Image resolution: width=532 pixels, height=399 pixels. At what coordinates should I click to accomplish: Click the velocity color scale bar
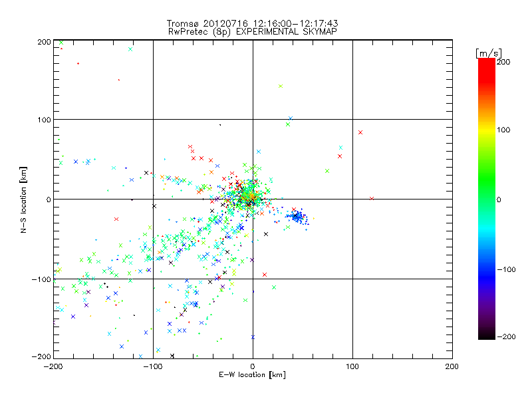click(487, 199)
